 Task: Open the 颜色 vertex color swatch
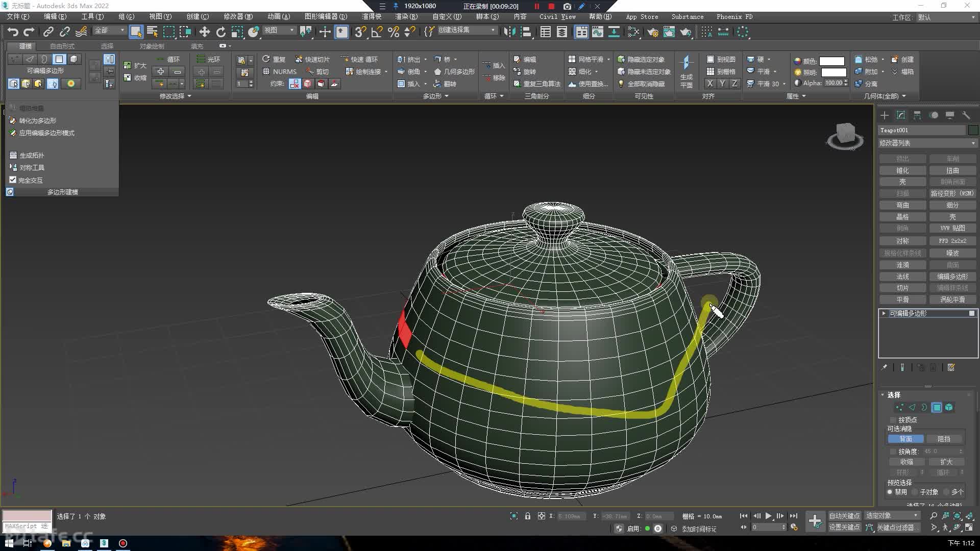tap(832, 61)
